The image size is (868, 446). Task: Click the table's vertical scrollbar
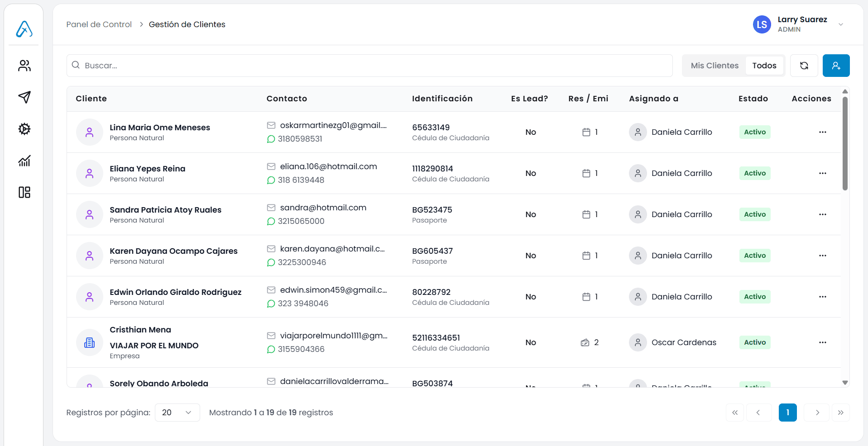coord(844,144)
